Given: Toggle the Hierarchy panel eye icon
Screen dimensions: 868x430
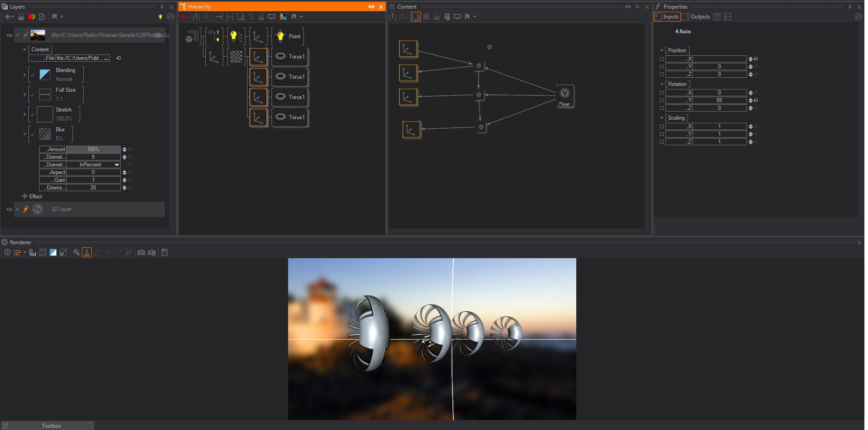Looking at the screenshot, I should pyautogui.click(x=371, y=7).
